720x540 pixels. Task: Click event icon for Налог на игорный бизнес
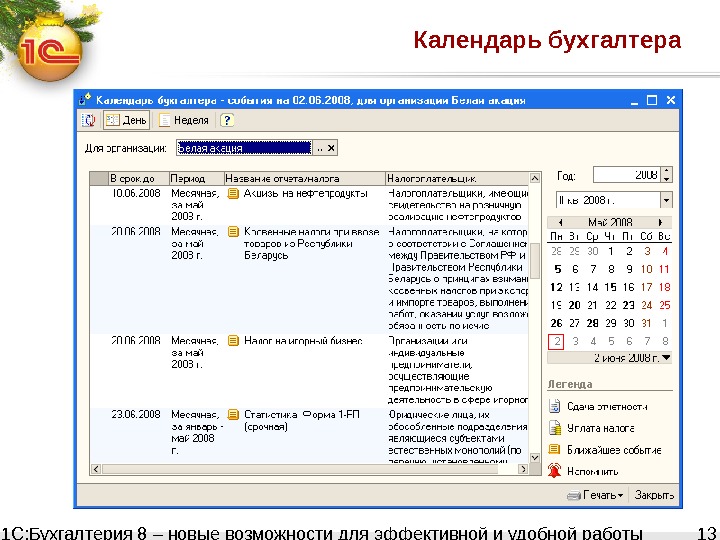coord(233,341)
